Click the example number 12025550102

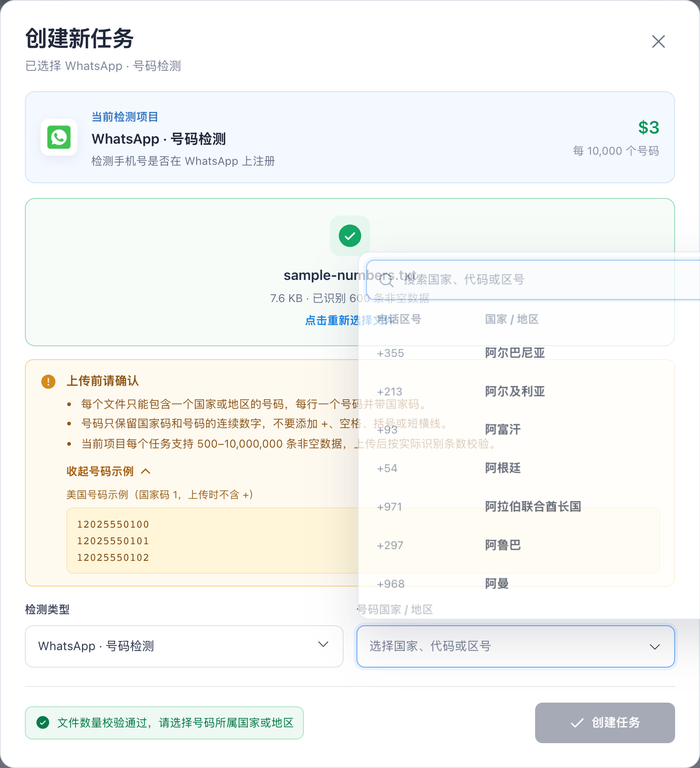(x=113, y=558)
